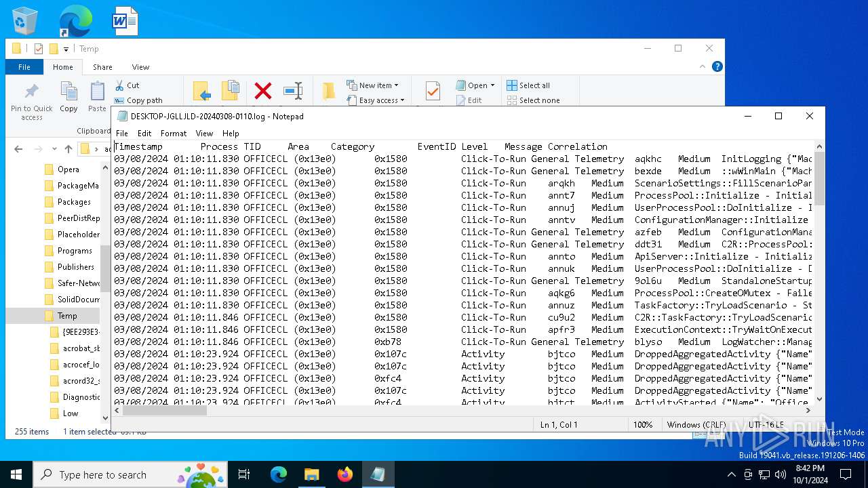Open Notepad's Edit menu

coord(144,134)
